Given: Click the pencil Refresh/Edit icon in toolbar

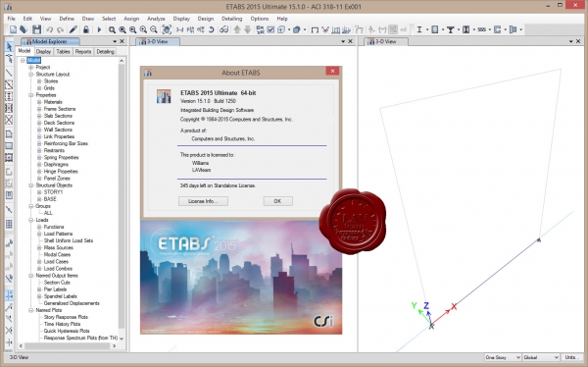Looking at the screenshot, I should coord(73,29).
